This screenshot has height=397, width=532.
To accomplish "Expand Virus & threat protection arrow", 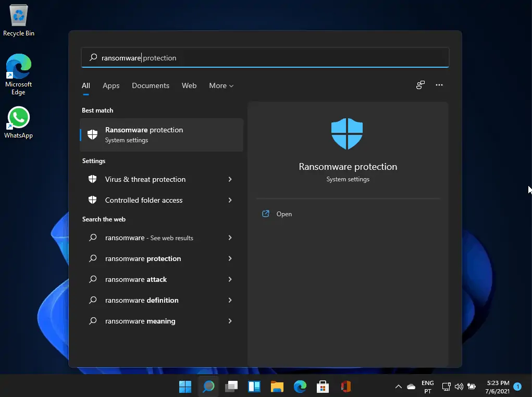I will point(230,179).
